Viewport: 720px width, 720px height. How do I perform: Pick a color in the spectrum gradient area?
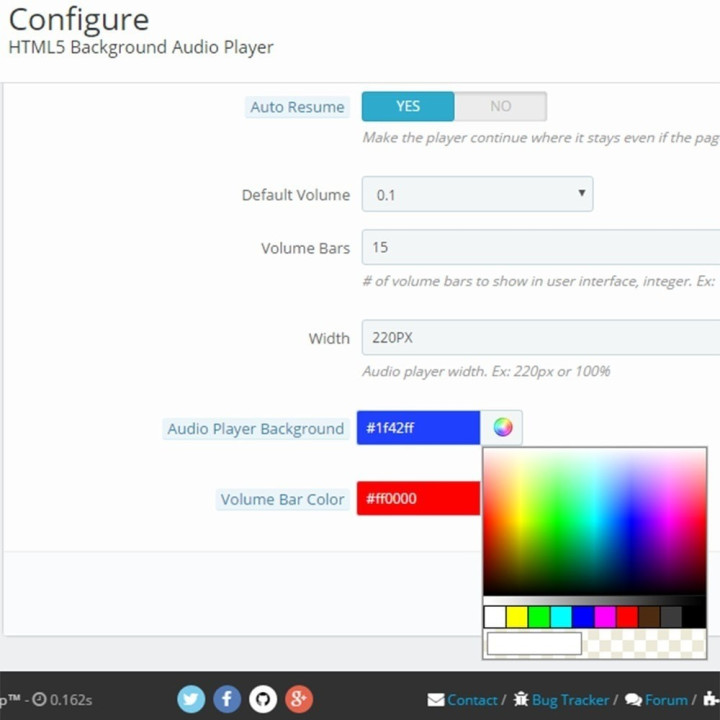[x=595, y=522]
